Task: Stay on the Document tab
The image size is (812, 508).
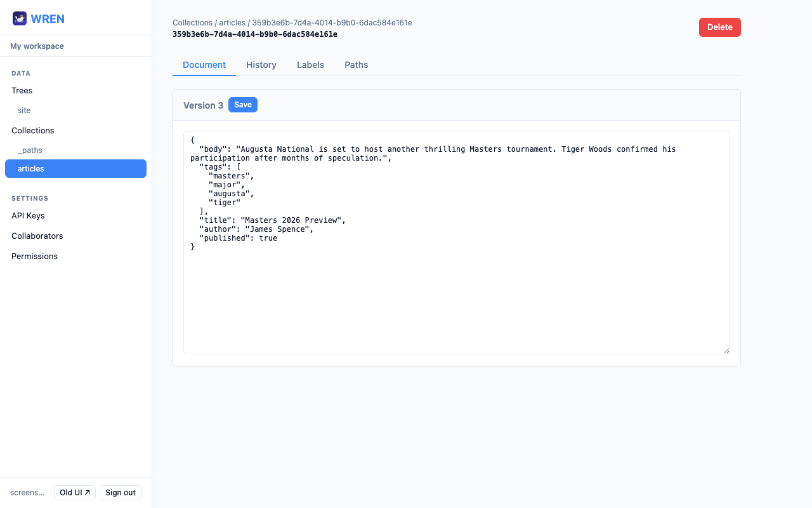Action: tap(204, 65)
